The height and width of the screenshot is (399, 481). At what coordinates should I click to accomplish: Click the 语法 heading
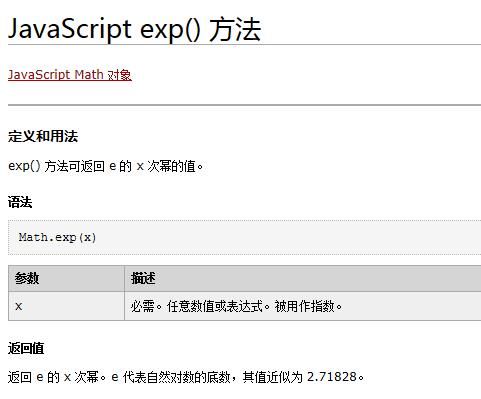[x=20, y=202]
